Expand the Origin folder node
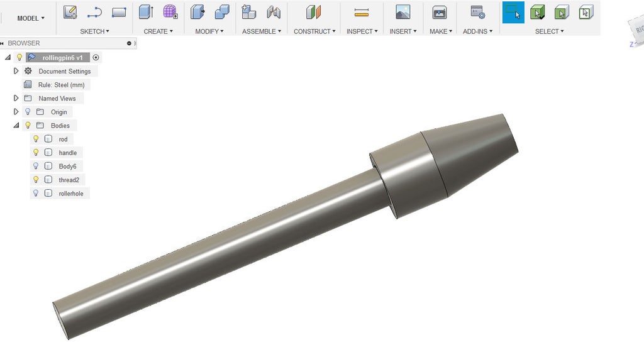Viewport: 644px width, 362px height. [16, 112]
